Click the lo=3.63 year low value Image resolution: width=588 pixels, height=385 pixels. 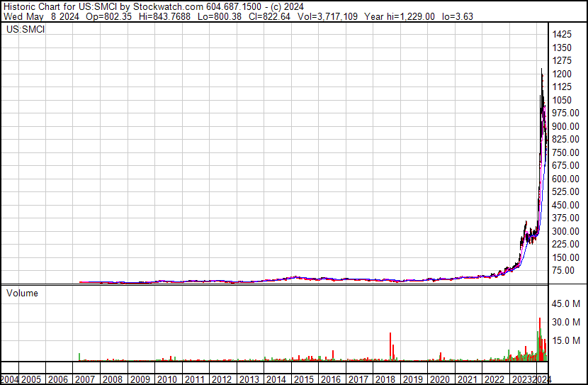(x=458, y=16)
